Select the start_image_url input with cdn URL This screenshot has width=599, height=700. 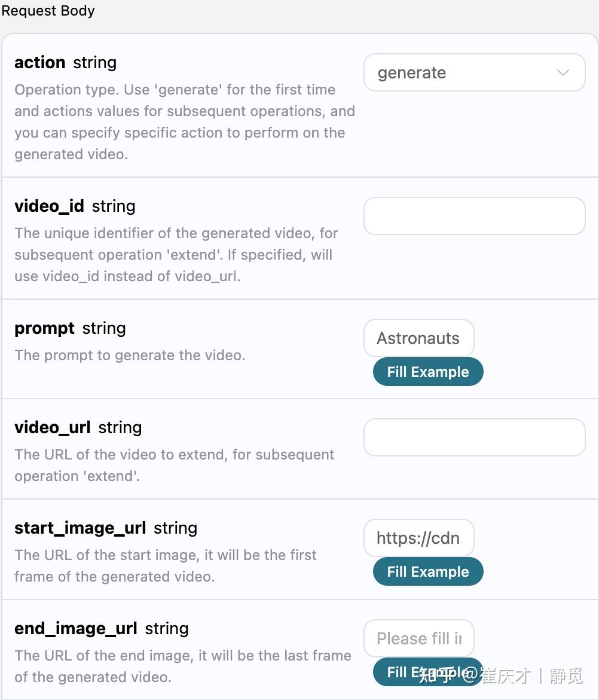tap(418, 538)
